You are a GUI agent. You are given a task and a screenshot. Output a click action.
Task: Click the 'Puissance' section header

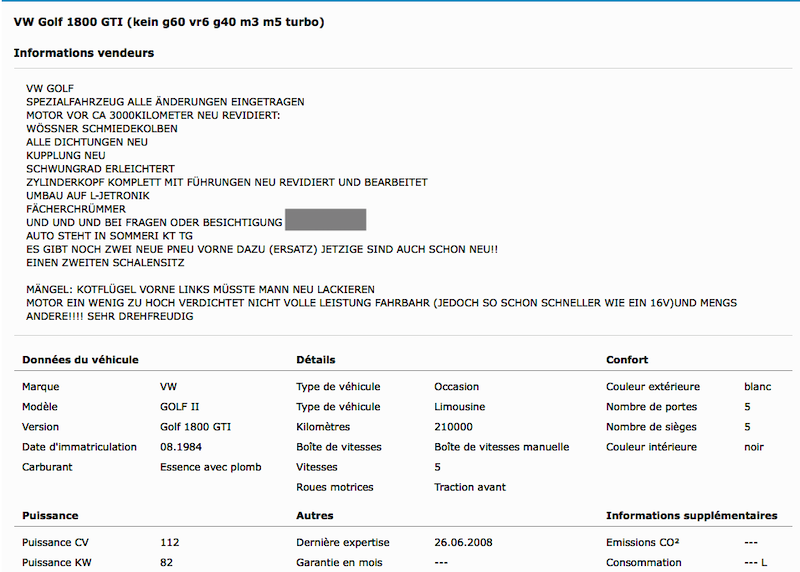coord(50,515)
